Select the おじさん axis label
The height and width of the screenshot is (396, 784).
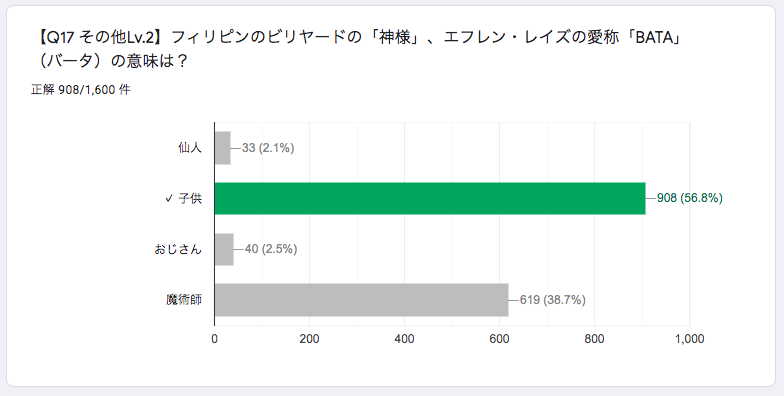click(x=178, y=249)
